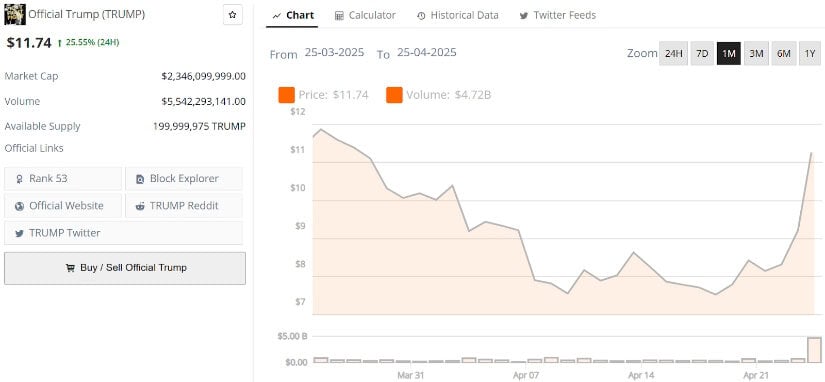Click the Available Supply label
825x382 pixels.
42,127
